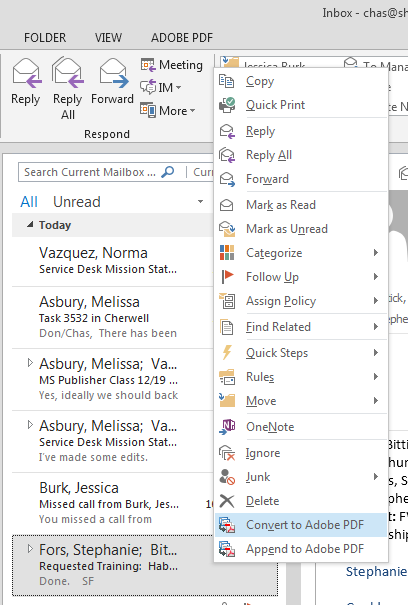Open the ADOBE PDF ribbon tab
Image resolution: width=408 pixels, height=605 pixels.
182,38
